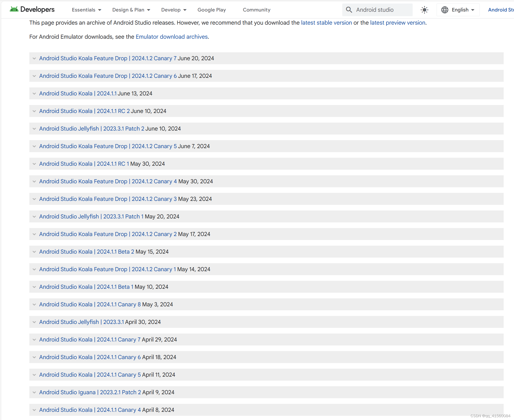Viewport: 514px width, 420px height.
Task: Toggle the light/dark theme sun icon
Action: [x=424, y=10]
